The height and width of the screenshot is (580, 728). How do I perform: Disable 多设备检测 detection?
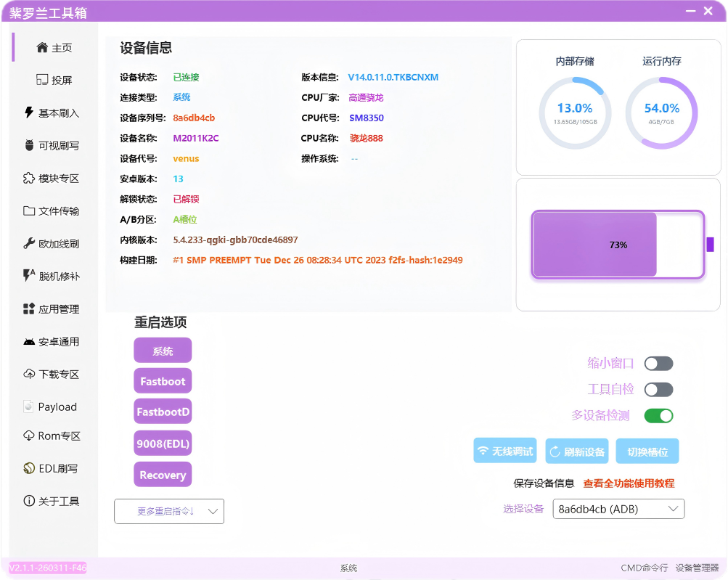658,415
